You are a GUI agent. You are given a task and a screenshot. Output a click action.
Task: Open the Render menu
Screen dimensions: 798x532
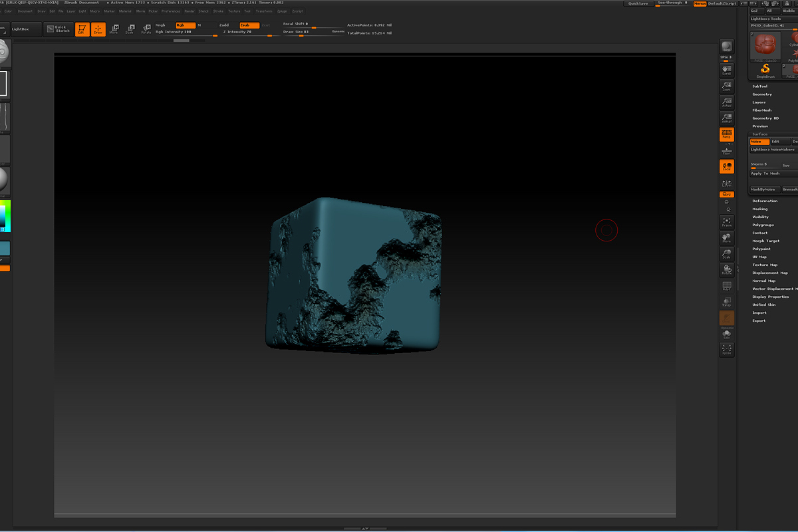(189, 11)
